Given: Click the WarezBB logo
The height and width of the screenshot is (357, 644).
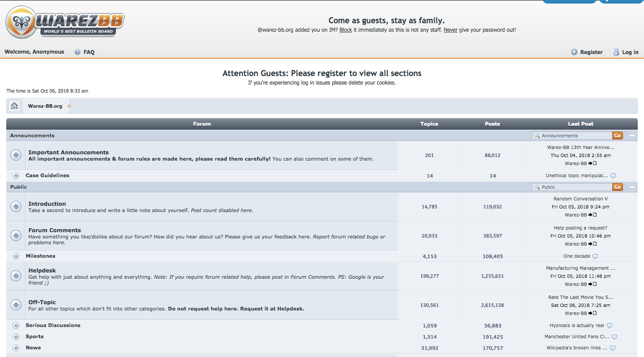Looking at the screenshot, I should point(65,22).
